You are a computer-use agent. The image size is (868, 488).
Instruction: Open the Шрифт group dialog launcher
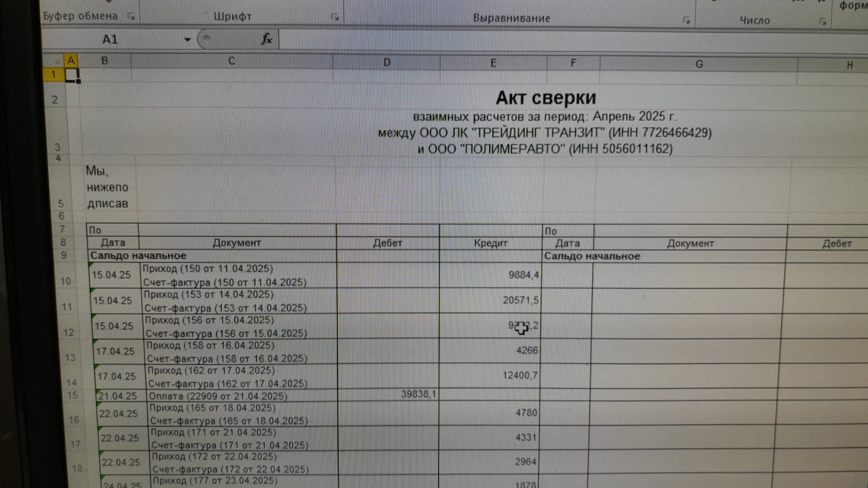tap(335, 18)
